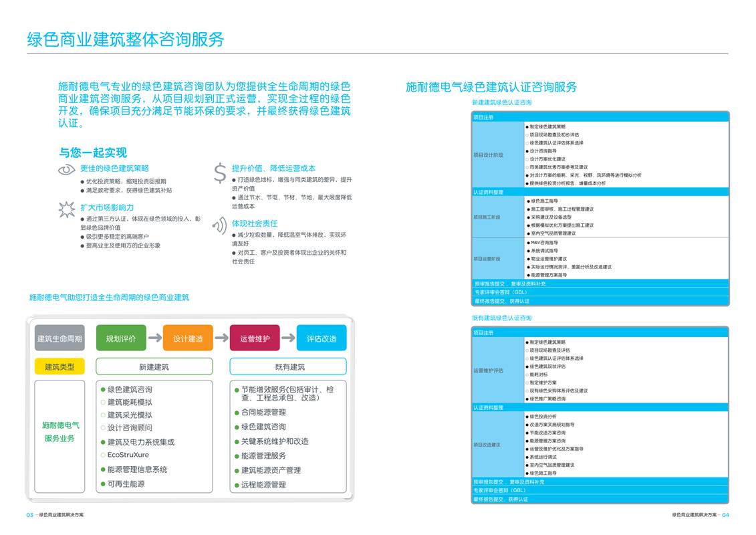This screenshot has width=756, height=535.
Task: Click the 物业运营维护建议 table entry
Action: pyautogui.click(x=547, y=259)
